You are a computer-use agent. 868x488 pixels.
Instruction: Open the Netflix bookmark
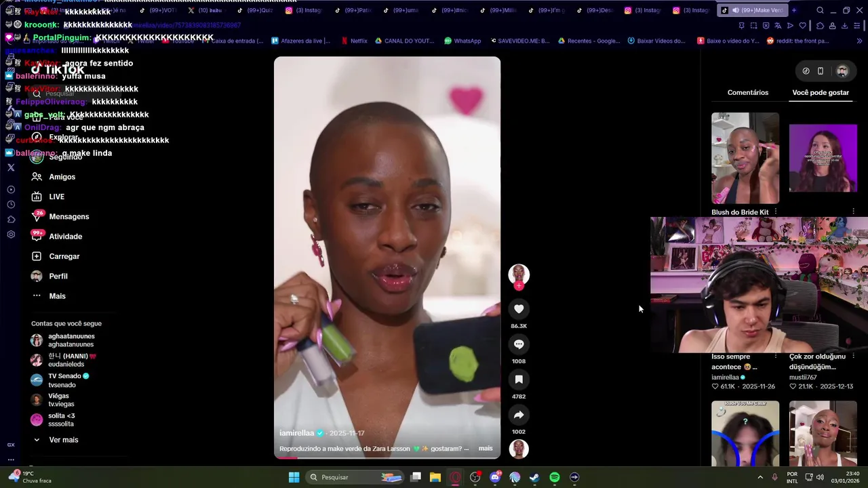click(355, 41)
